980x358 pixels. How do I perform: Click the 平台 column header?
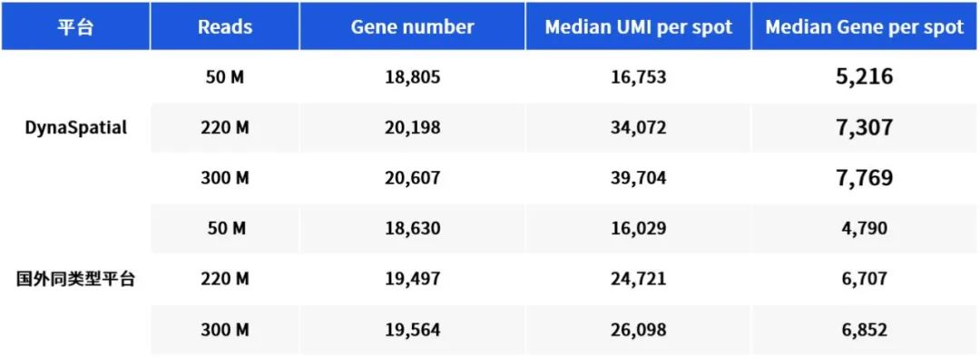tap(75, 27)
